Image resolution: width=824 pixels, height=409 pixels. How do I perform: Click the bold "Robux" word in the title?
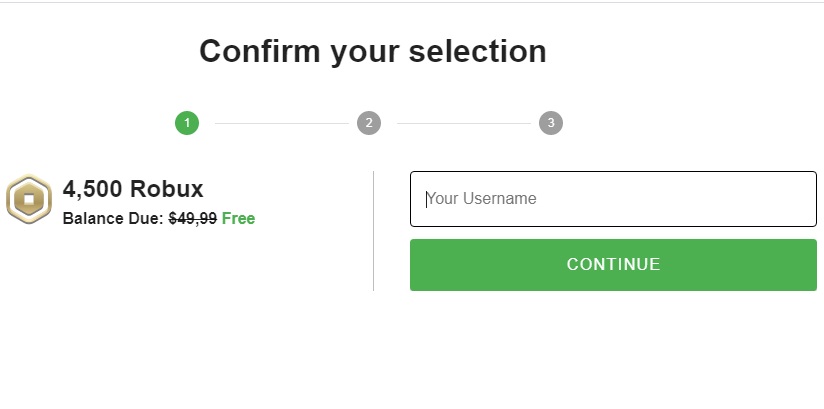(x=166, y=189)
